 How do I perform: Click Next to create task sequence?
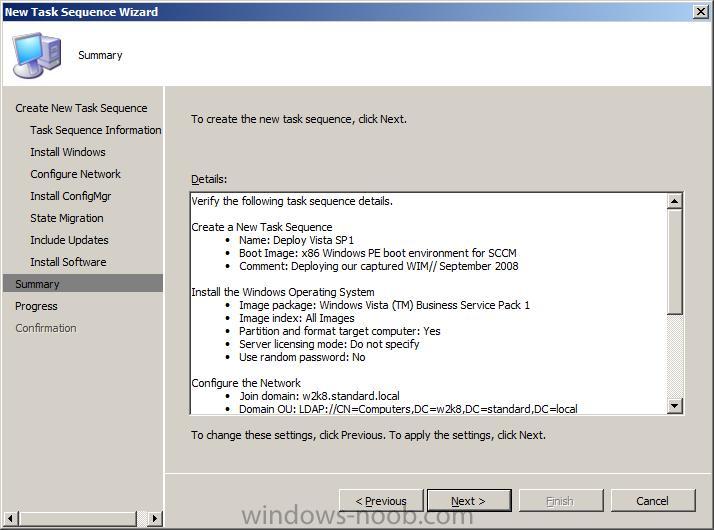click(469, 501)
